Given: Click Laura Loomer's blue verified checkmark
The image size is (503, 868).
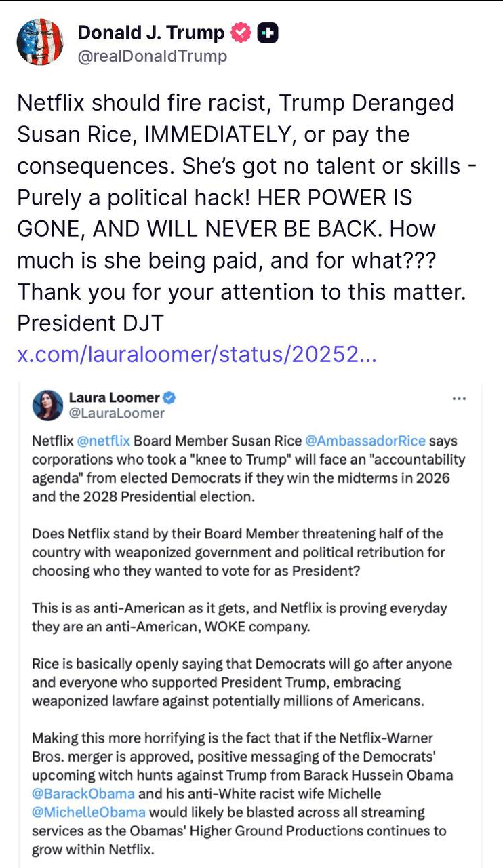Looking at the screenshot, I should pyautogui.click(x=169, y=398).
